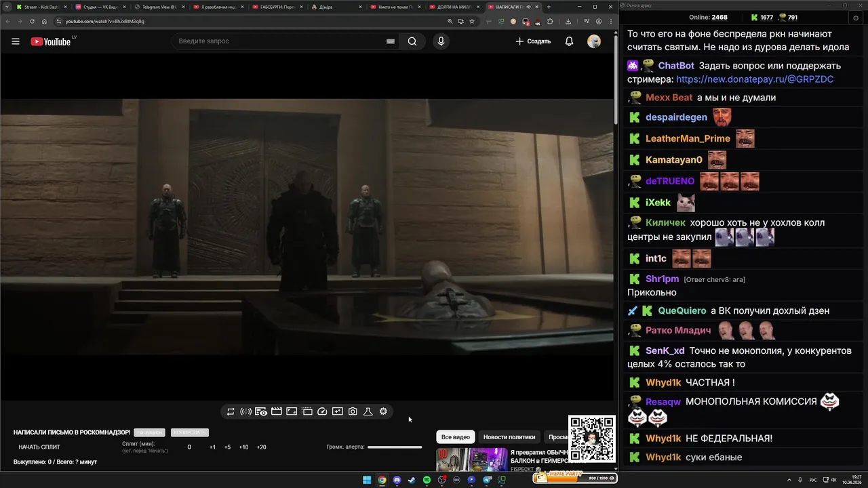
Task: Click the YouTube search magnifier button
Action: point(412,41)
